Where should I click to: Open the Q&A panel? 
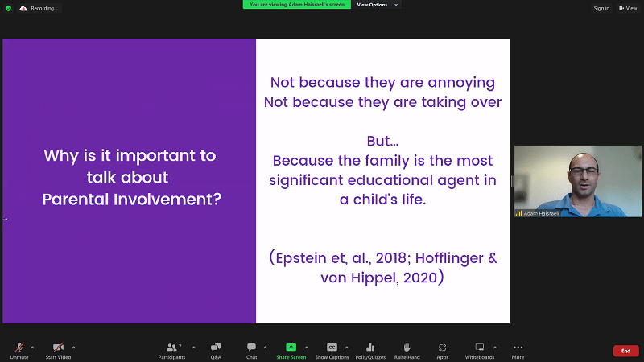pos(216,349)
